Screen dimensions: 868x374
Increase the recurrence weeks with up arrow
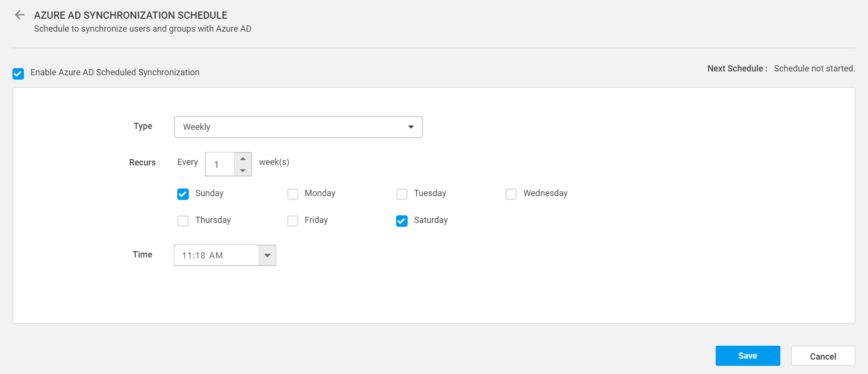(x=243, y=159)
